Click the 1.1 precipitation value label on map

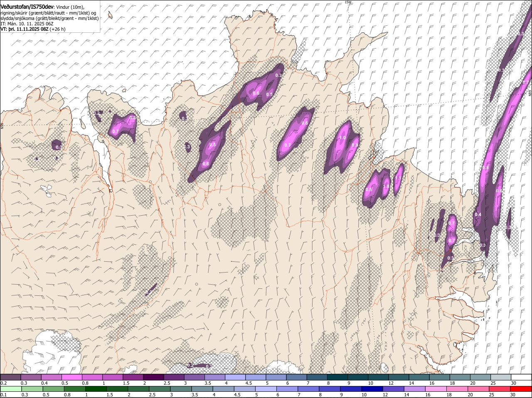click(398, 178)
